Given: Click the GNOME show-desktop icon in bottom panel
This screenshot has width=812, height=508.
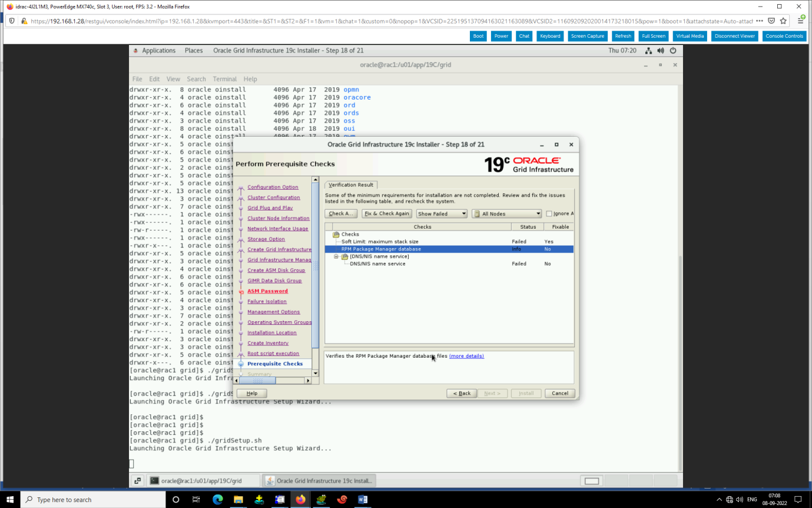Looking at the screenshot, I should (137, 481).
